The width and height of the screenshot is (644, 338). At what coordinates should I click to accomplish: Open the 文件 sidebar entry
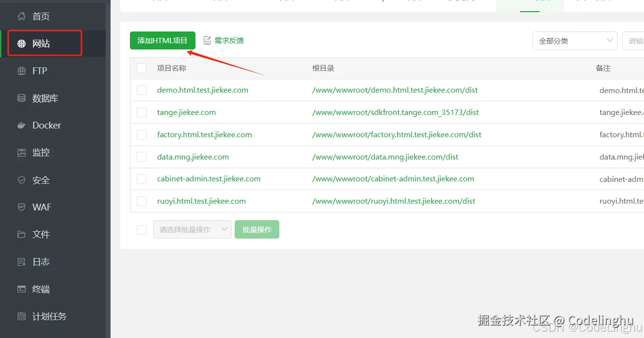(53, 234)
